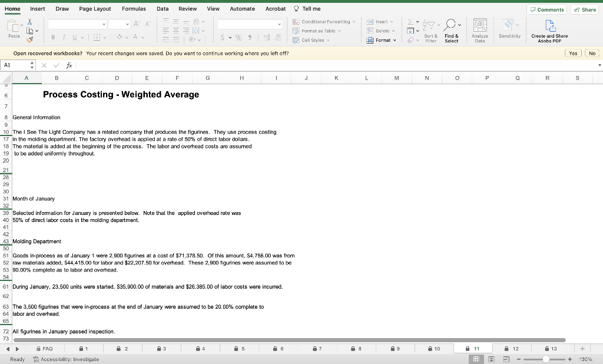
Task: Click the AutoSum sigma icon
Action: (410, 22)
